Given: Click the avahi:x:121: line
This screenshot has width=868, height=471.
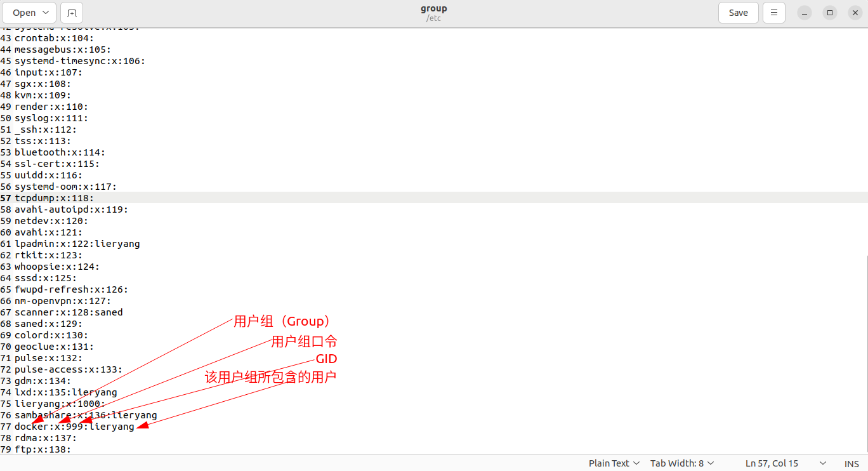Looking at the screenshot, I should (48, 232).
